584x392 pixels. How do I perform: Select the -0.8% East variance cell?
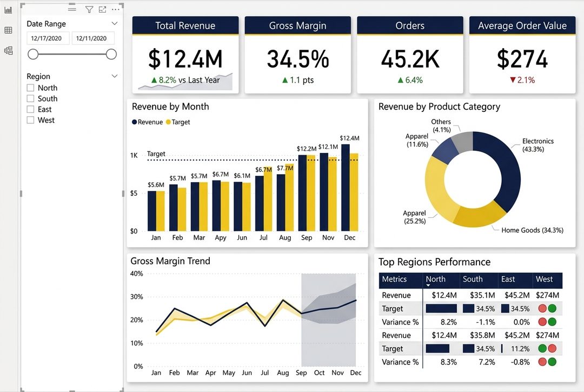[520, 362]
